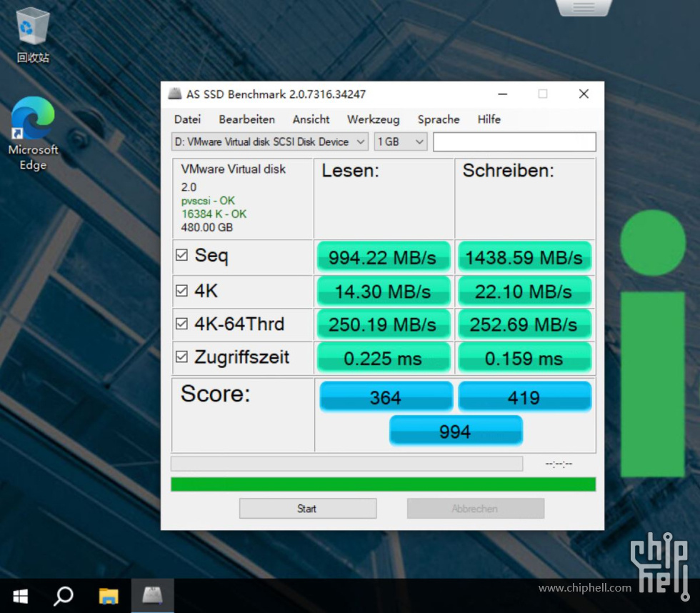Click the 480.00 GB disk size text
This screenshot has height=613, width=700.
click(x=207, y=227)
